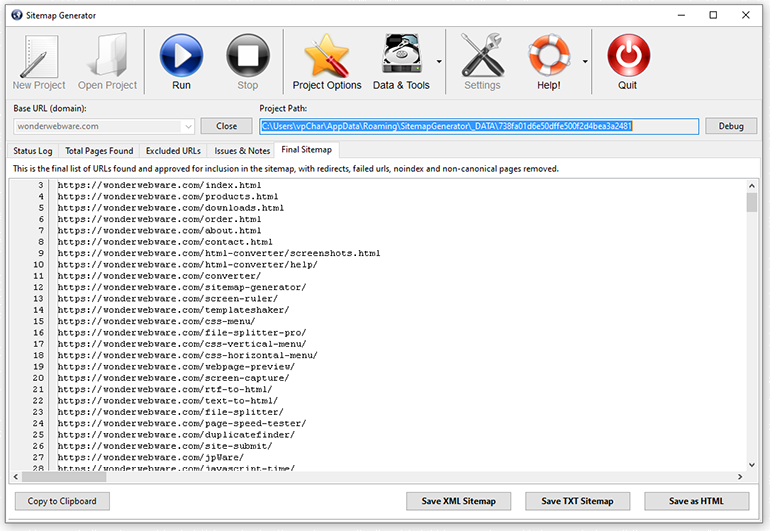Click the file-splitter-pro/ URL line
770x531 pixels.
(x=182, y=332)
